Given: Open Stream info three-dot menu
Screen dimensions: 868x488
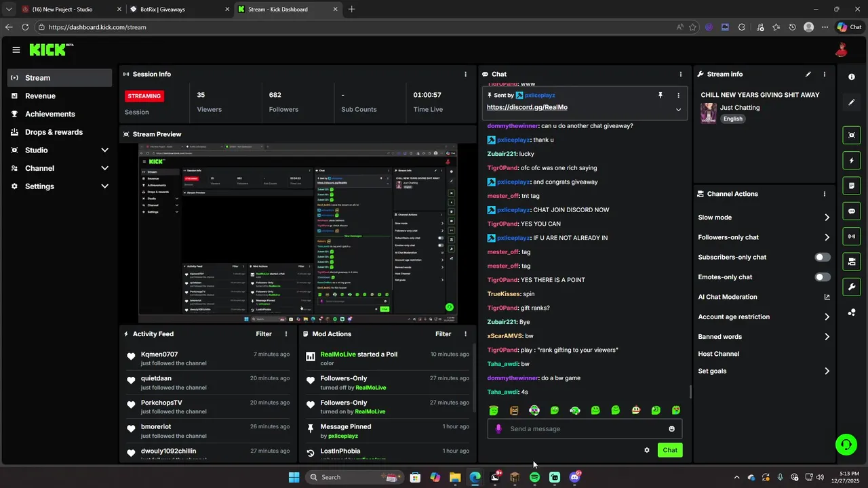Looking at the screenshot, I should (825, 74).
